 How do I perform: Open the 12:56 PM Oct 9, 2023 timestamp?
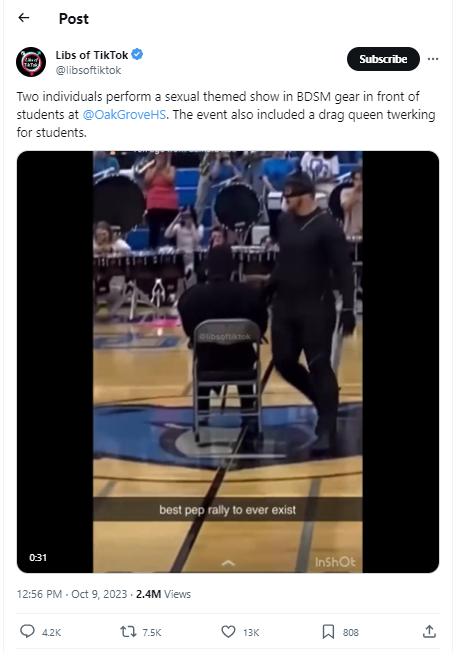click(72, 594)
